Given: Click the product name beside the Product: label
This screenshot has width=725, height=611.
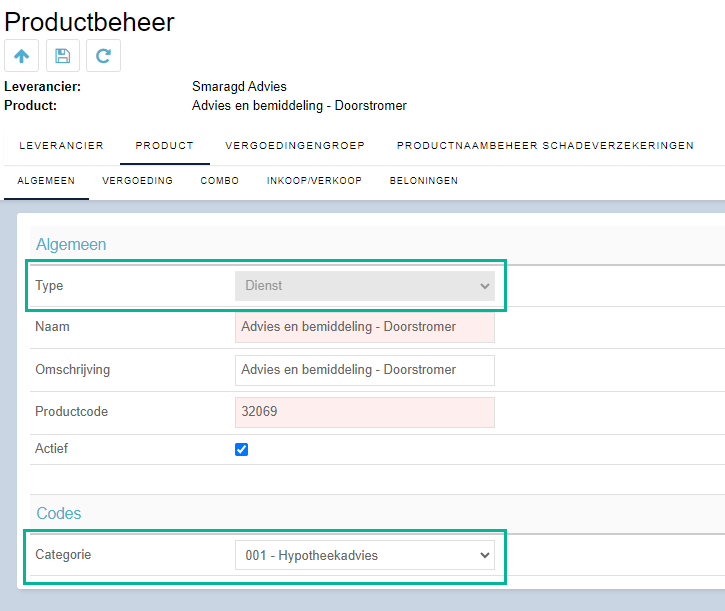Looking at the screenshot, I should coord(299,105).
